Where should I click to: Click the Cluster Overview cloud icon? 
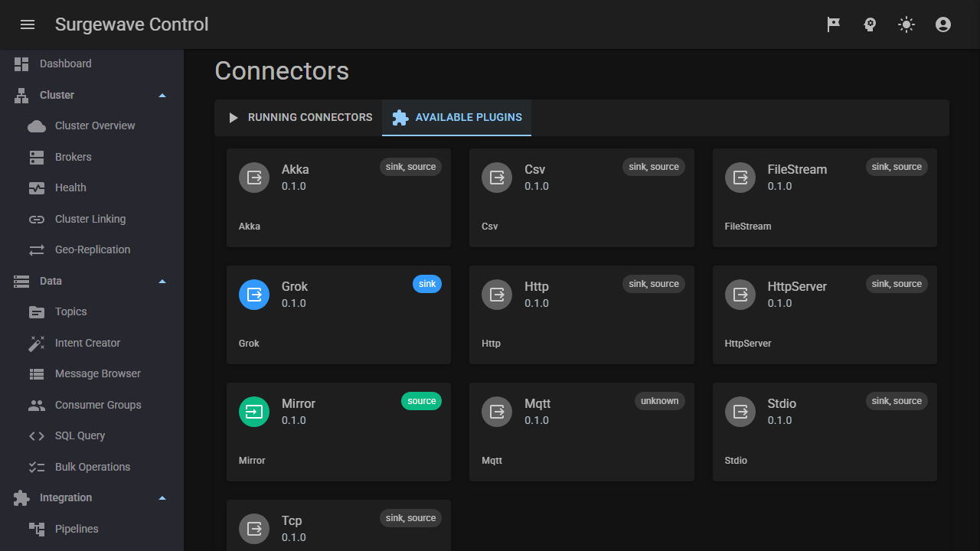[x=37, y=126]
